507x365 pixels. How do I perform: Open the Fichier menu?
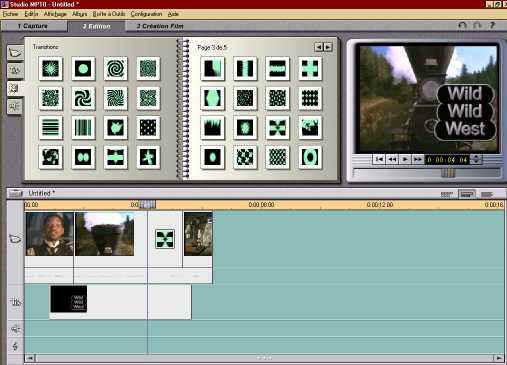pyautogui.click(x=10, y=14)
